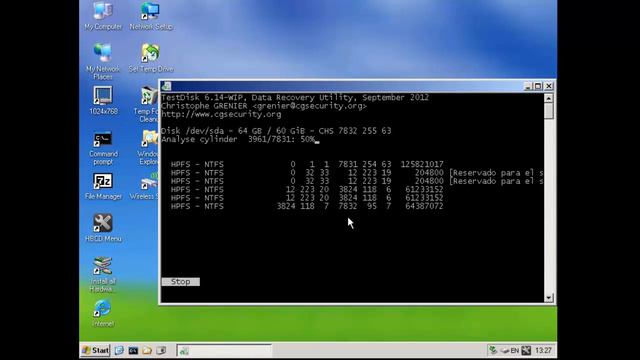Click the TestDisk window title bar icon

166,86
